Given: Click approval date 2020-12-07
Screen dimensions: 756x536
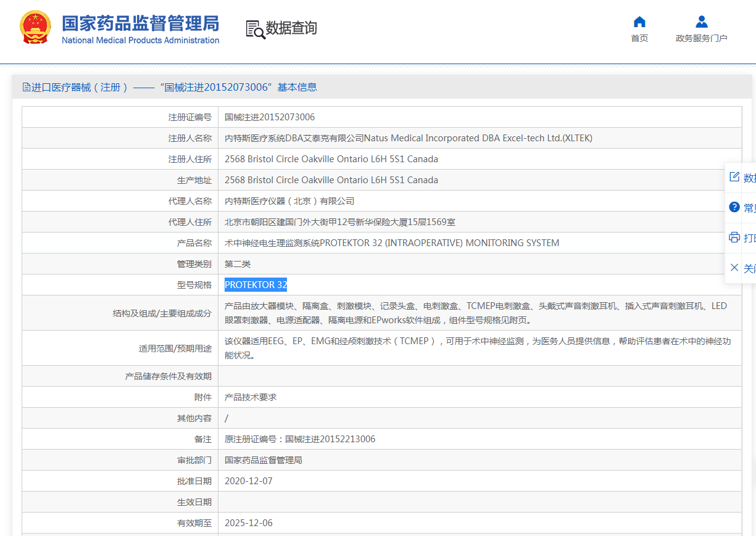Looking at the screenshot, I should (x=249, y=481).
